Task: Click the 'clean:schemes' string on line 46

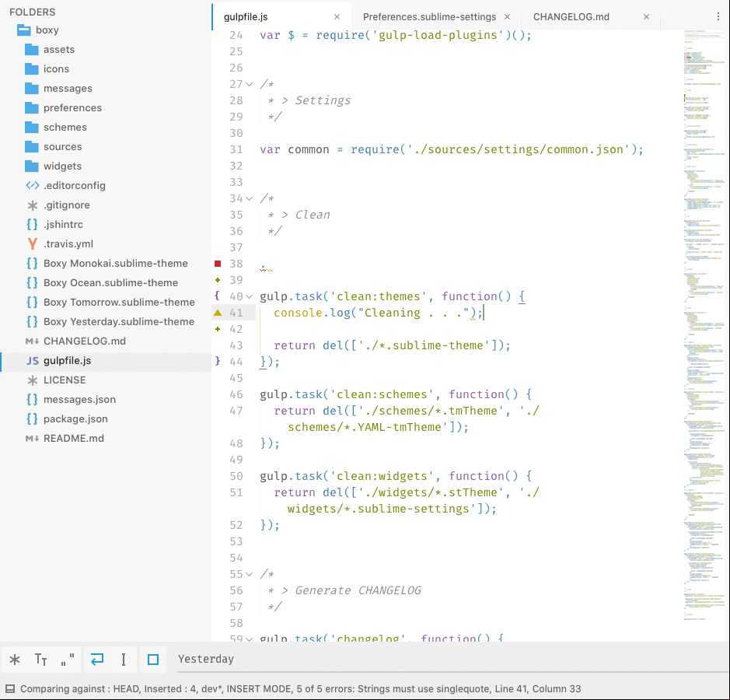Action: pos(382,394)
